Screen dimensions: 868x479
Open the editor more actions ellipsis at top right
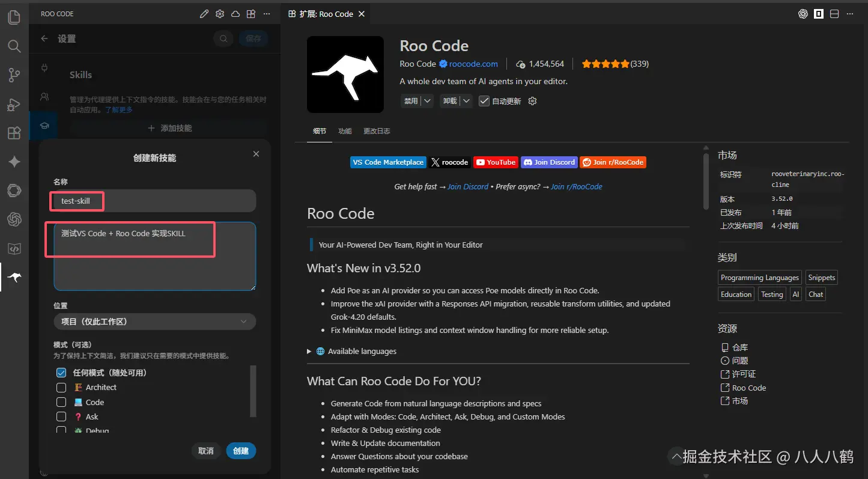[x=850, y=14]
